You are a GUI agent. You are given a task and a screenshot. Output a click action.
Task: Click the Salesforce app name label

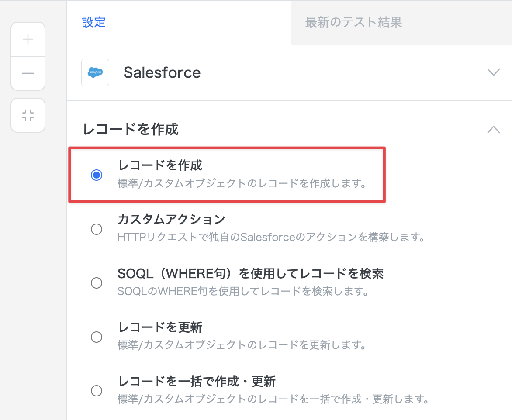[x=162, y=72]
